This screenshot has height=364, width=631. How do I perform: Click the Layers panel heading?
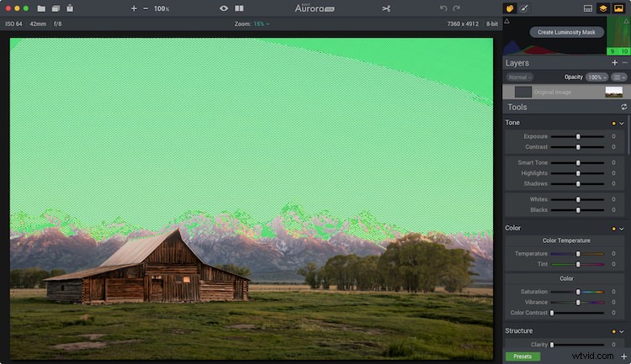517,63
